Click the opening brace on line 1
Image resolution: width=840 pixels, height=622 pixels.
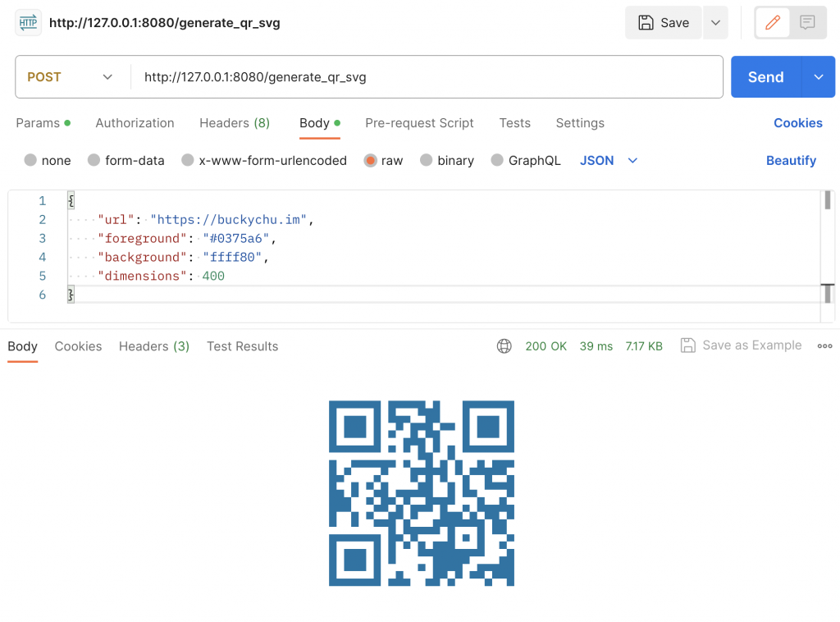click(71, 201)
